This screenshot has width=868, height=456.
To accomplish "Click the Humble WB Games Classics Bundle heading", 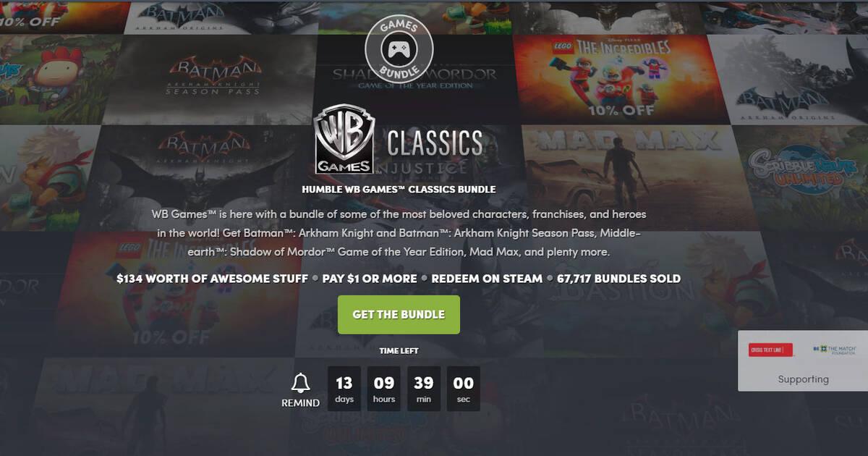I will (x=399, y=190).
